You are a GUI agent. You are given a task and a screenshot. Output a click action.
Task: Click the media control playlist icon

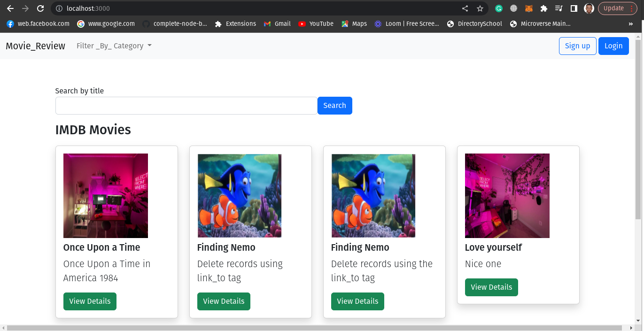[559, 8]
